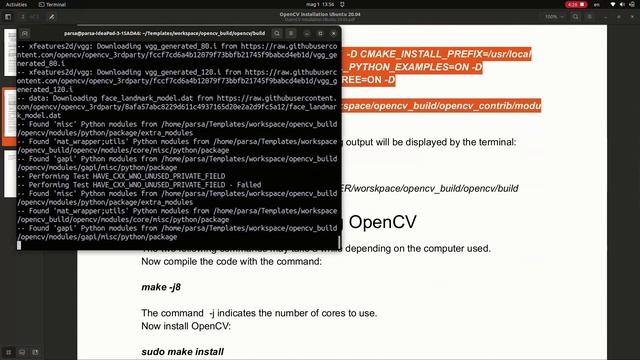Stop the screen recording indicator
The height and width of the screenshot is (360, 640).
tap(576, 4)
